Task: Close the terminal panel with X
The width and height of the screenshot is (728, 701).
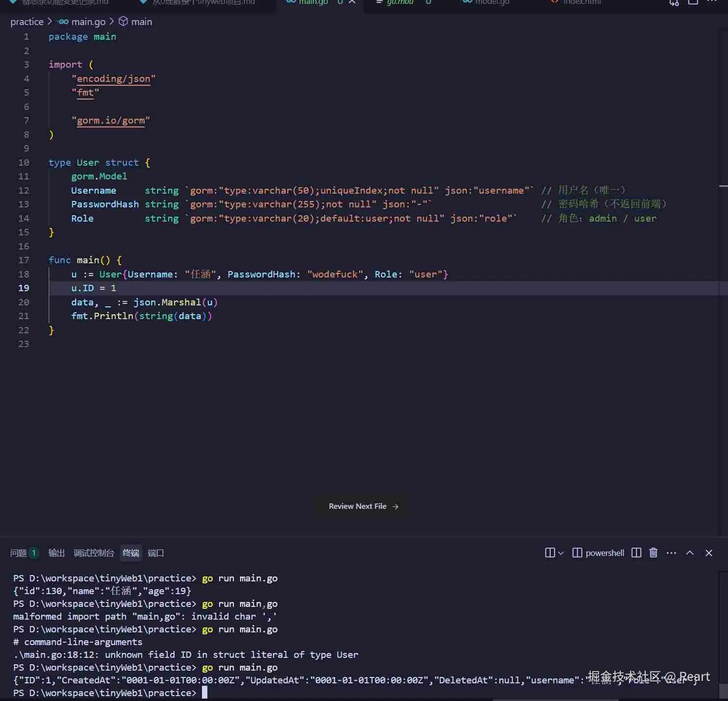Action: [x=709, y=553]
